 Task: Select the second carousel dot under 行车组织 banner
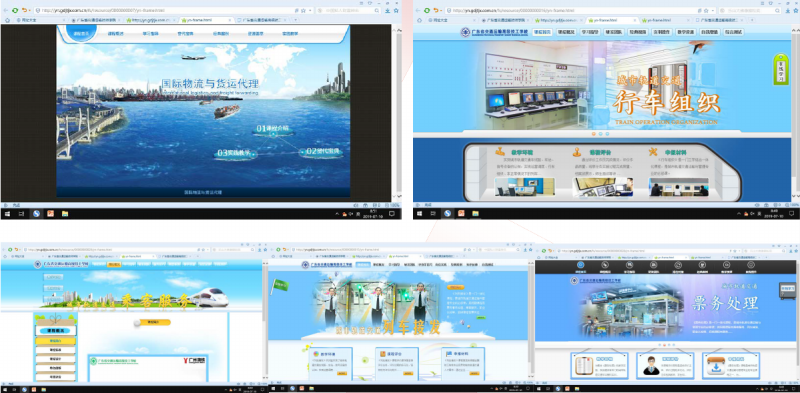(x=600, y=134)
